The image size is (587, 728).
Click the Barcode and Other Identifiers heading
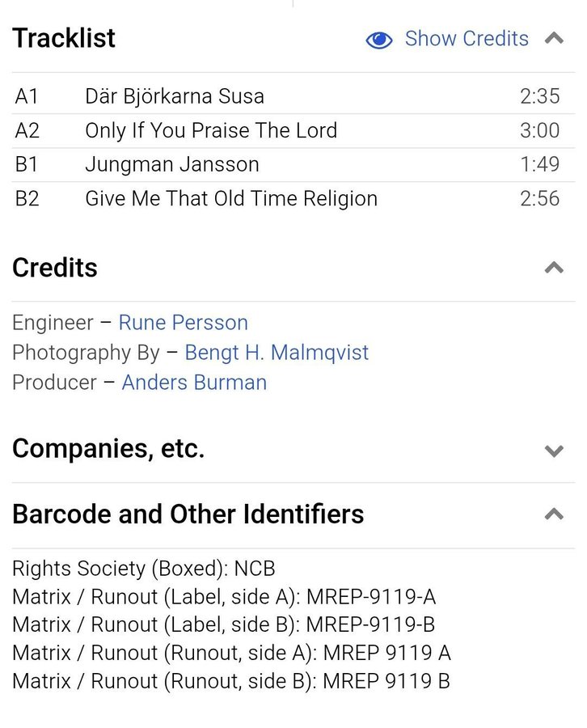[188, 514]
